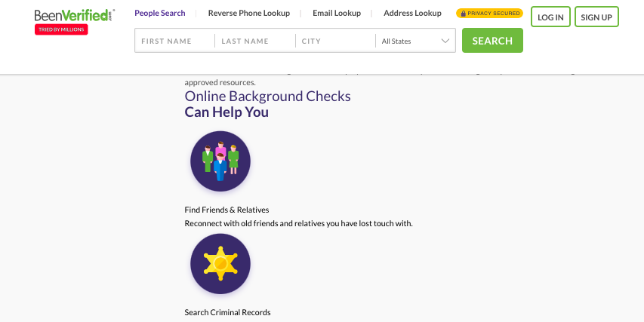
Task: Click the Search Criminal Records heading
Action: pyautogui.click(x=227, y=312)
